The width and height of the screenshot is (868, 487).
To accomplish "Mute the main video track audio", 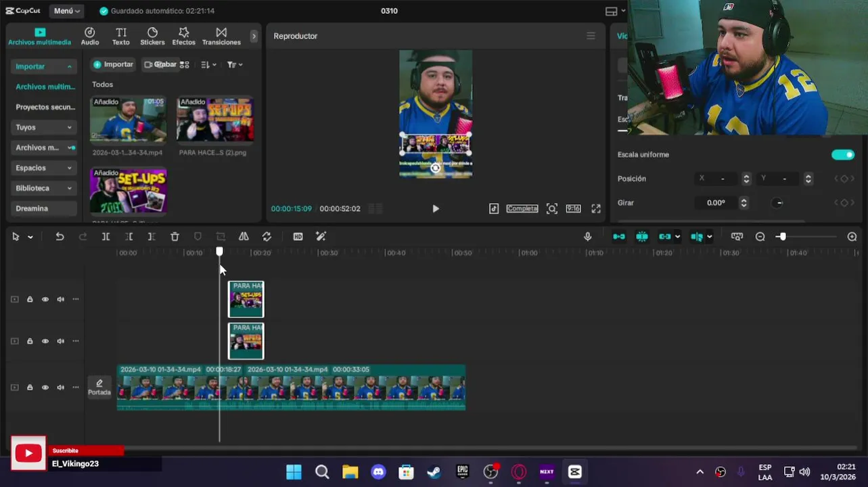I will 61,388.
